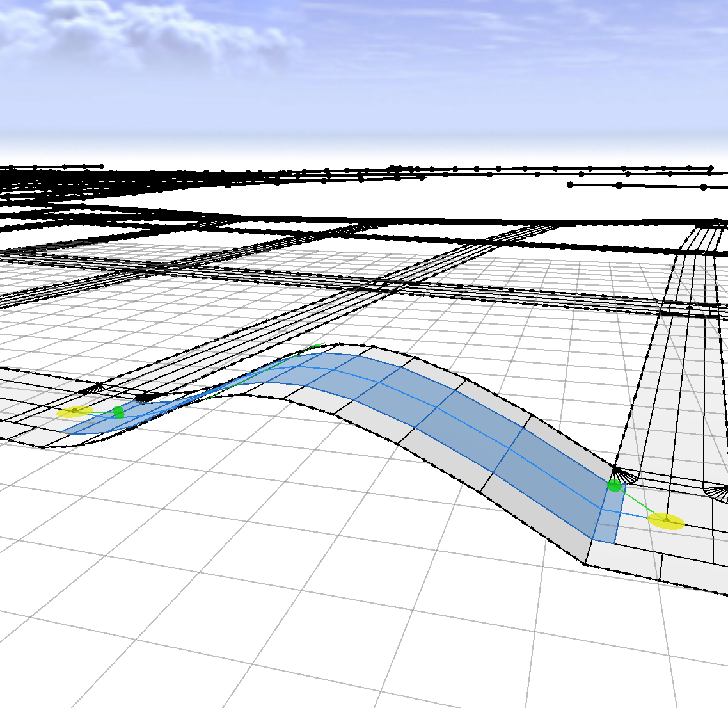Screen dimensions: 728x708
Task: Select the green connector line to right marker
Action: (x=640, y=504)
